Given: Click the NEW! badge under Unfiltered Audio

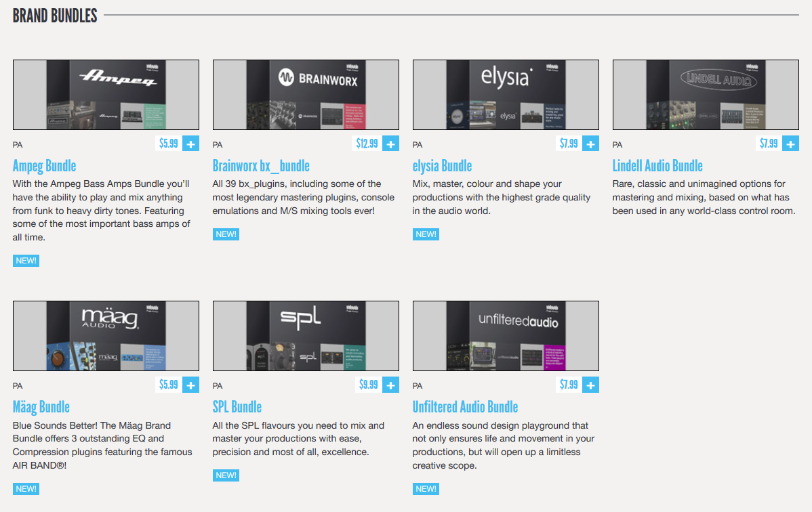Looking at the screenshot, I should [x=426, y=489].
